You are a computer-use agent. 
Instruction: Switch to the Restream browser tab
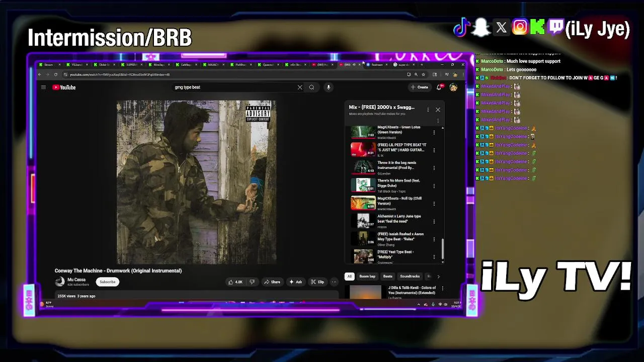[376, 64]
